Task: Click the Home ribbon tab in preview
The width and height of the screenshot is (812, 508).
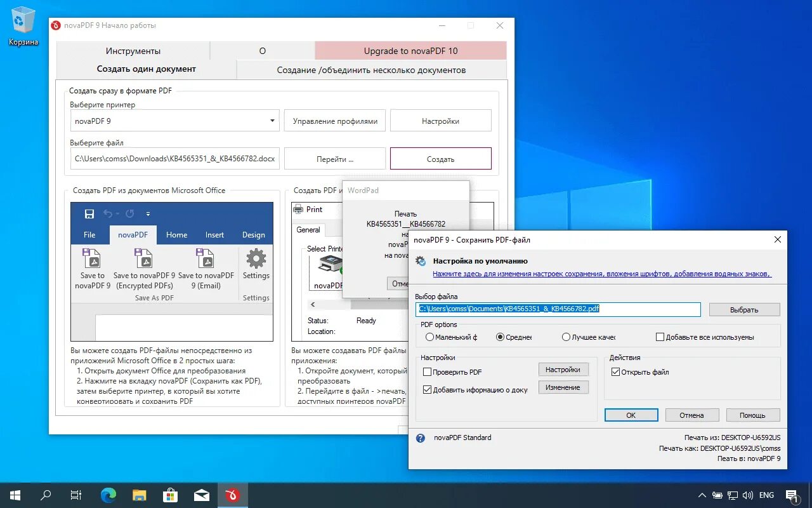Action: pyautogui.click(x=176, y=235)
